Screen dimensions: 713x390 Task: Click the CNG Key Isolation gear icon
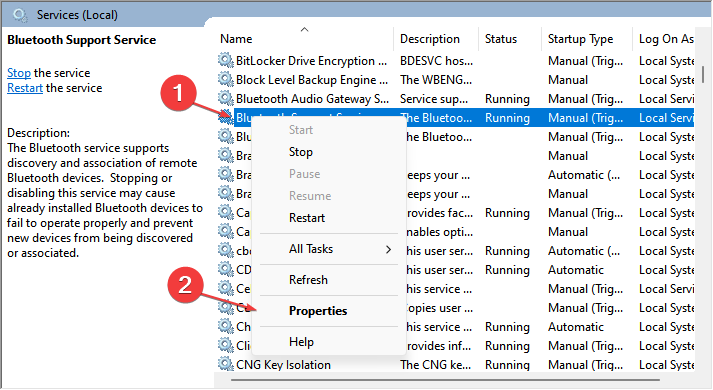[x=226, y=364]
